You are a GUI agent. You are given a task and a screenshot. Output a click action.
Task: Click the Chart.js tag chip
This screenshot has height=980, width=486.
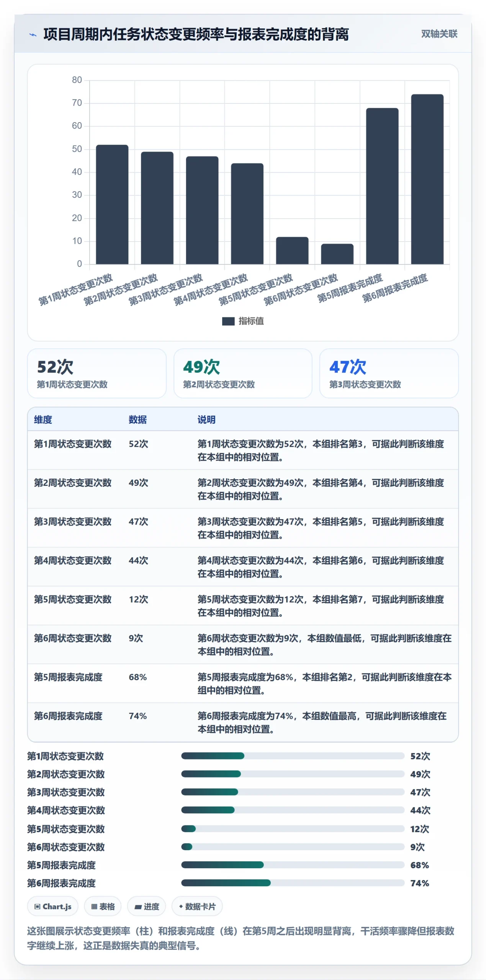52,906
